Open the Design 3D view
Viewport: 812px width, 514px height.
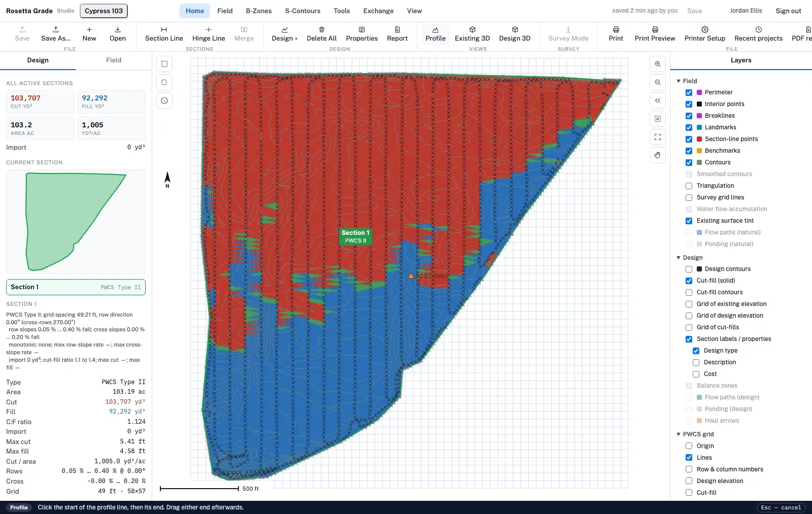pos(515,34)
